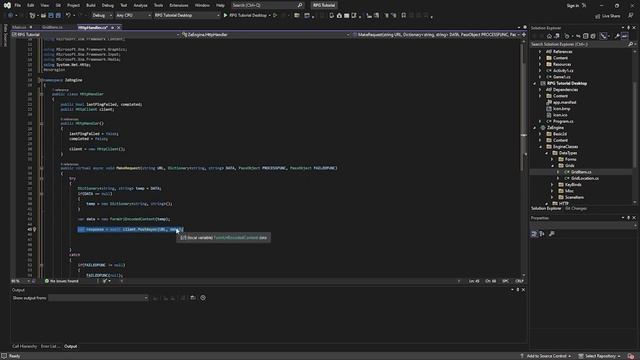Open the Any CPU platform dropdown
Image resolution: width=640 pixels, height=360 pixels.
coord(133,16)
